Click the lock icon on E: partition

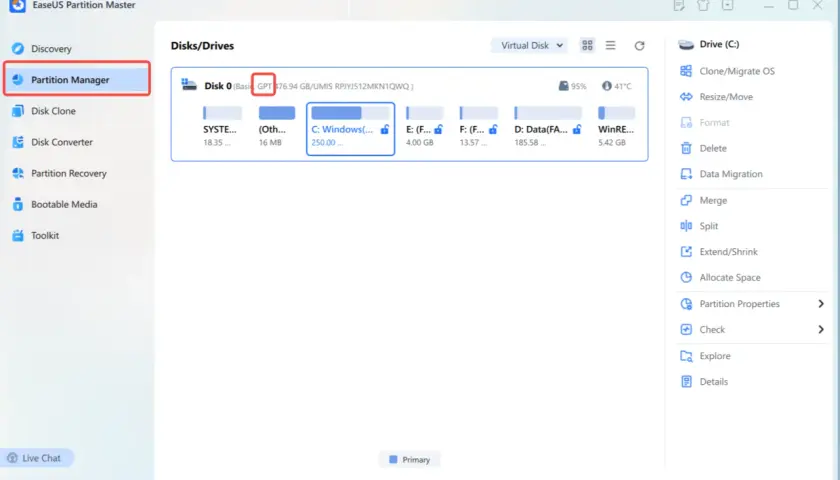(x=439, y=129)
